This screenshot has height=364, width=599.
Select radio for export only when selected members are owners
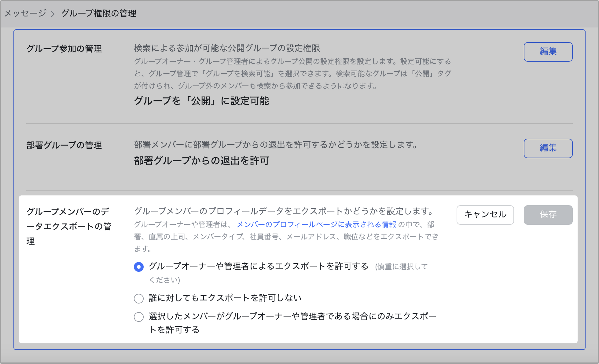pyautogui.click(x=139, y=317)
